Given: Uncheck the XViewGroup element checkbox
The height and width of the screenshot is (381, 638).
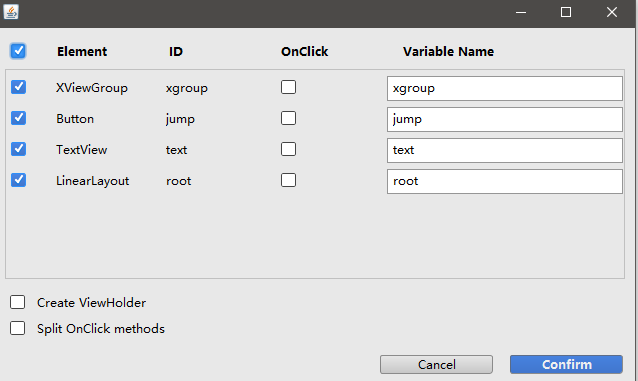Looking at the screenshot, I should [x=18, y=87].
